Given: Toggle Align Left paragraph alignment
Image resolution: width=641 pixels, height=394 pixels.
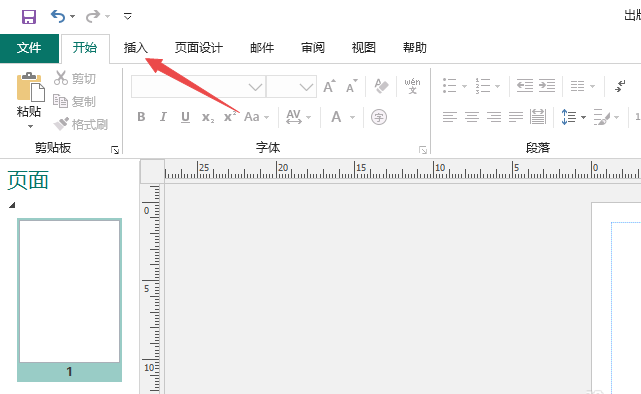Looking at the screenshot, I should [x=450, y=117].
